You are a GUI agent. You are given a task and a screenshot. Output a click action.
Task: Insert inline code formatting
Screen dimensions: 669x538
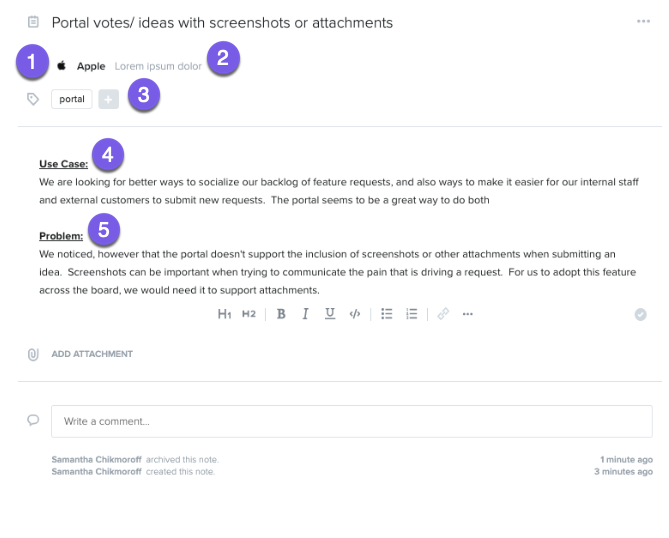(x=355, y=314)
